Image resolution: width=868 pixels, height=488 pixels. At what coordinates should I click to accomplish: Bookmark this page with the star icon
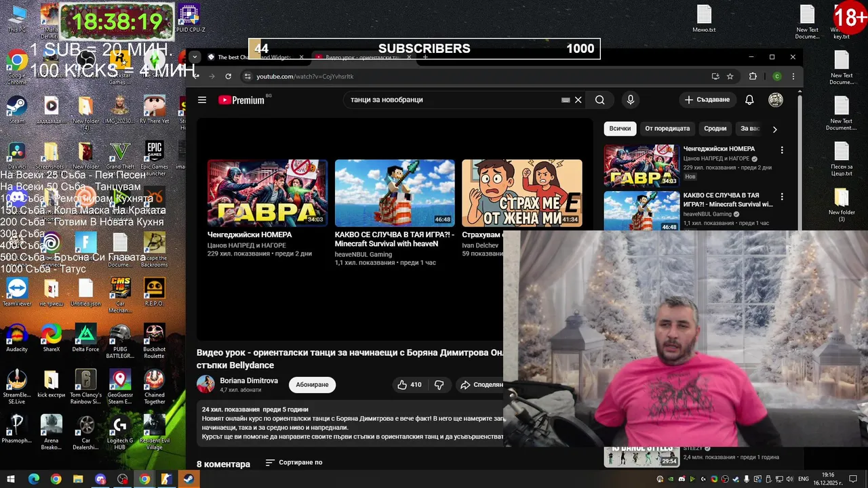[x=730, y=77]
